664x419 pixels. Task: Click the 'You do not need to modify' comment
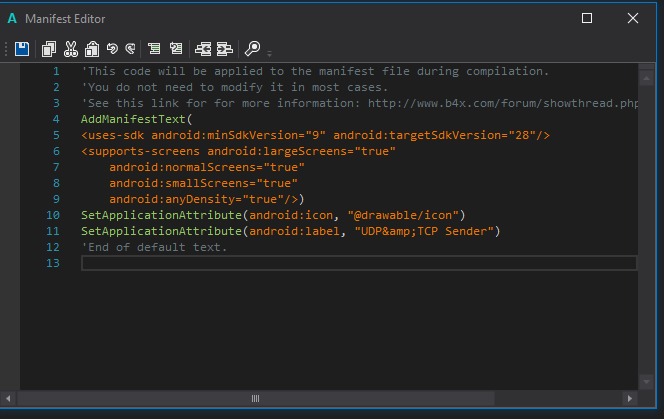tap(235, 88)
